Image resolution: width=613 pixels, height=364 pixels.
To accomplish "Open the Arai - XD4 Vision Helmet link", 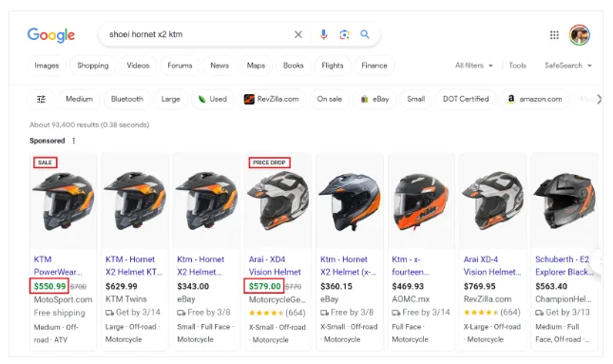I will 275,265.
